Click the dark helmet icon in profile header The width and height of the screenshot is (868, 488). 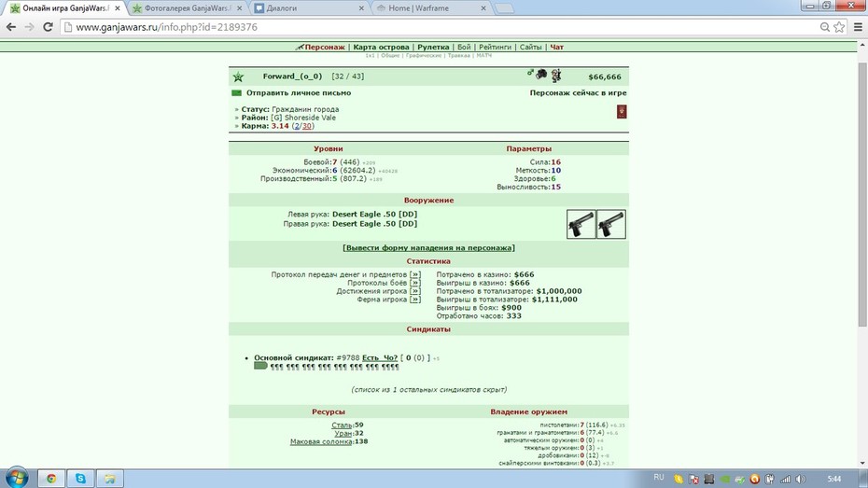click(541, 74)
